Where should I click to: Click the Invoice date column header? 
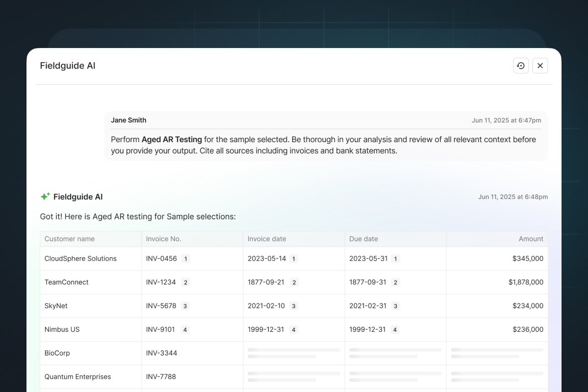[294, 239]
